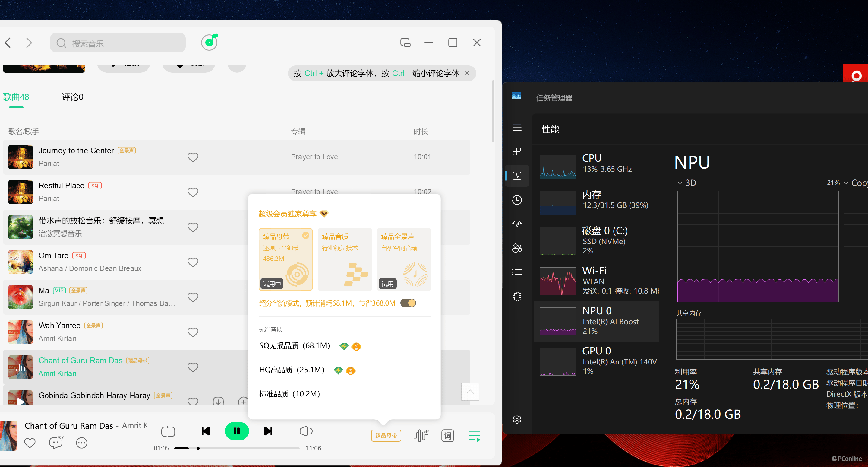Toggle the super-resolution data saving switch

408,303
